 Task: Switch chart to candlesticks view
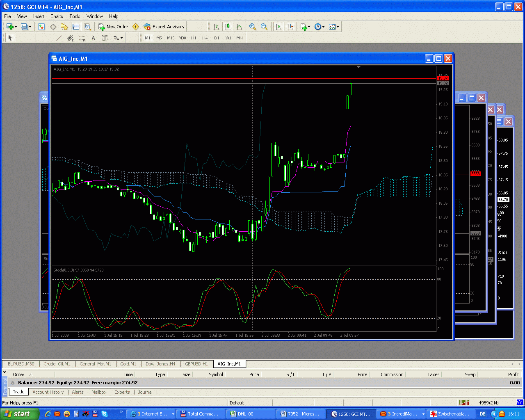228,27
